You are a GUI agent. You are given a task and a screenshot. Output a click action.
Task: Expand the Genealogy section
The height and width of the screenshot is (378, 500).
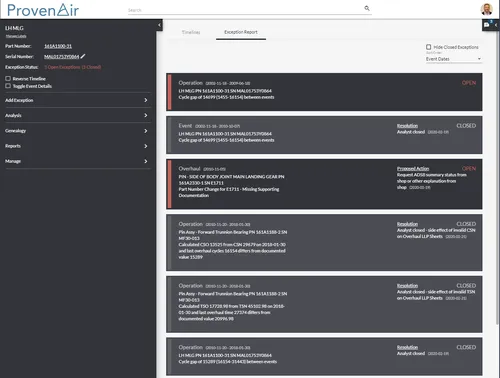76,131
